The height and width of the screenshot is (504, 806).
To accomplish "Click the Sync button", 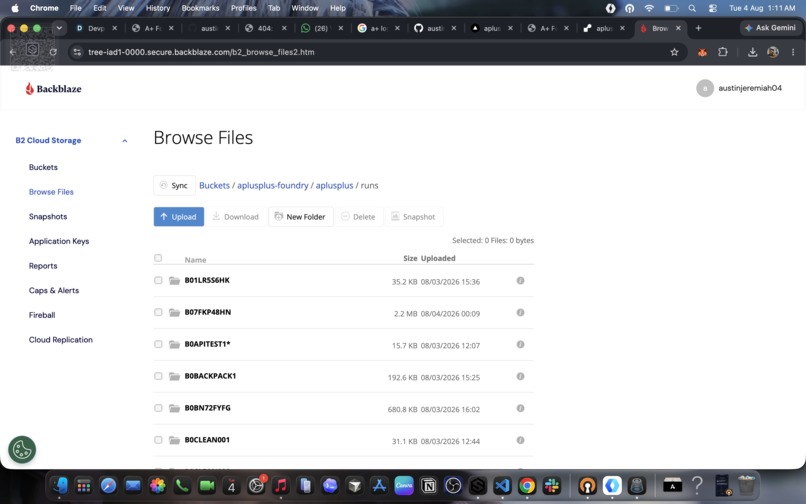I will [x=174, y=186].
